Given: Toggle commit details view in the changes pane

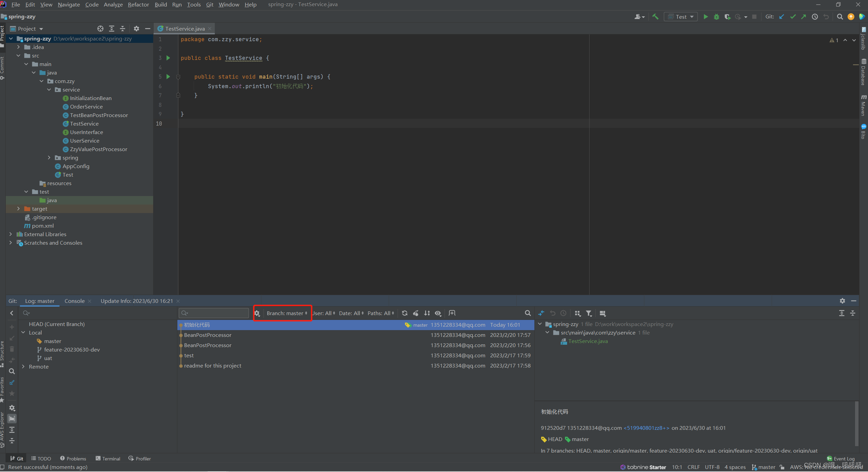Looking at the screenshot, I should coord(602,313).
